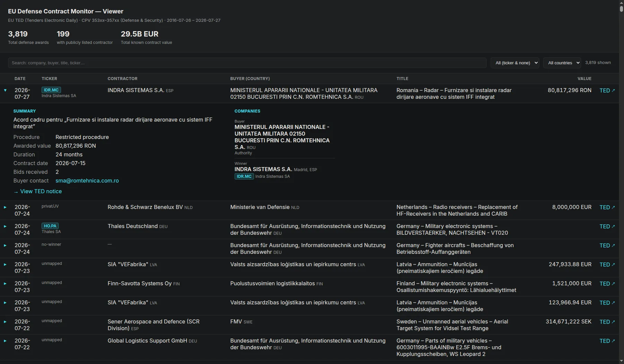Click buyer FMV

pyautogui.click(x=236, y=321)
